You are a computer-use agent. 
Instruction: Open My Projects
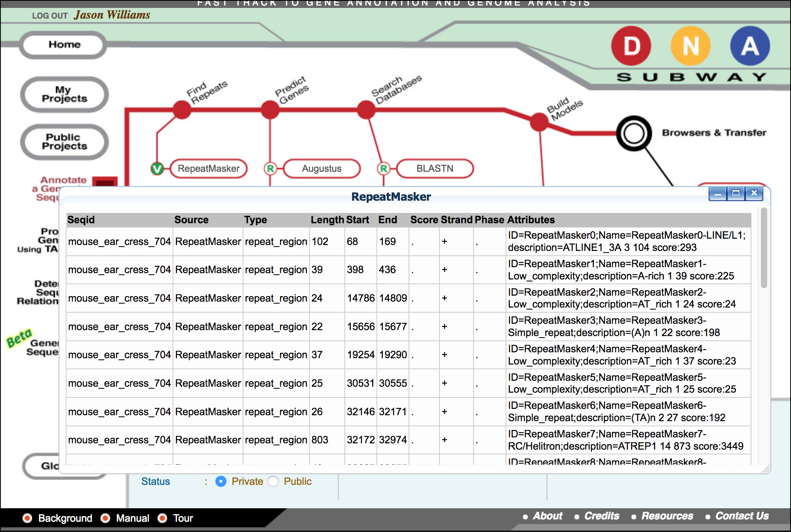pos(65,94)
